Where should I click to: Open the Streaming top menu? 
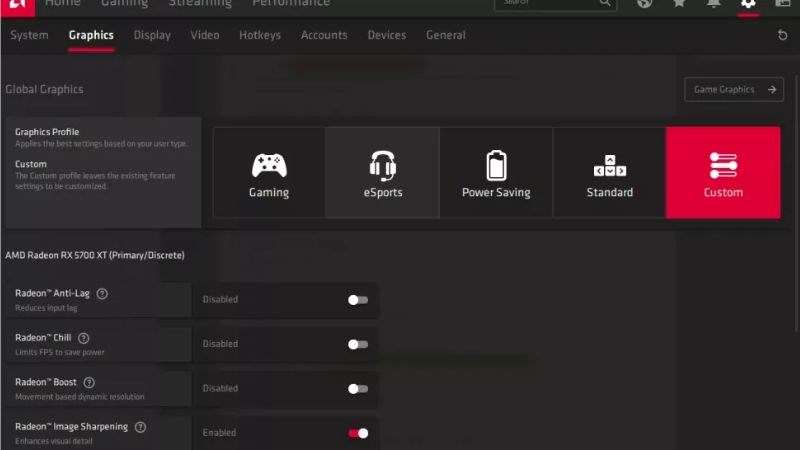tap(200, 4)
